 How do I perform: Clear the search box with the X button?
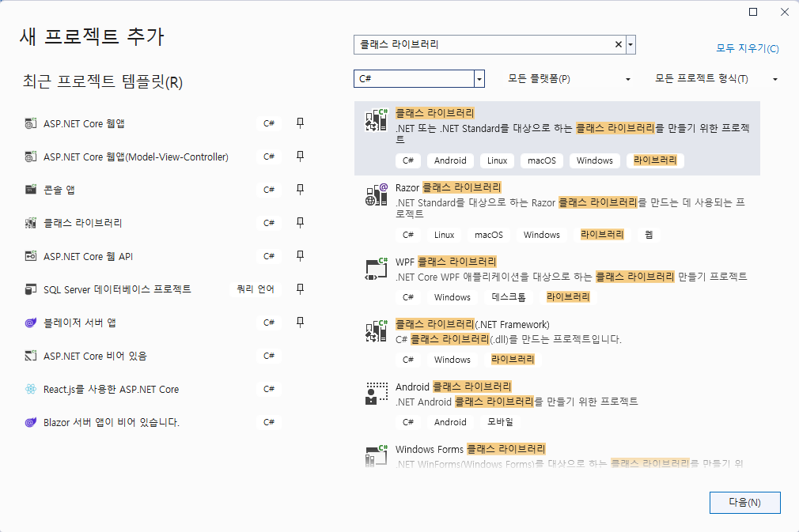tap(618, 44)
